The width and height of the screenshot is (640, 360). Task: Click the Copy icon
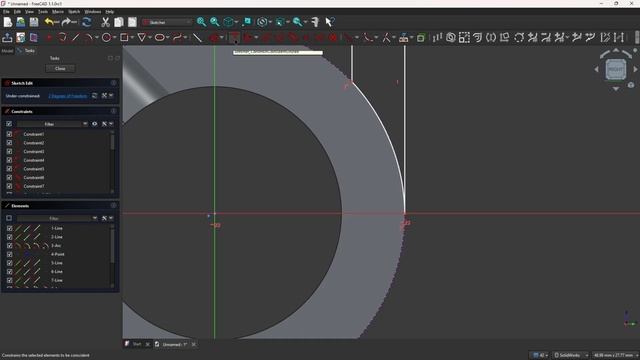coord(119,22)
